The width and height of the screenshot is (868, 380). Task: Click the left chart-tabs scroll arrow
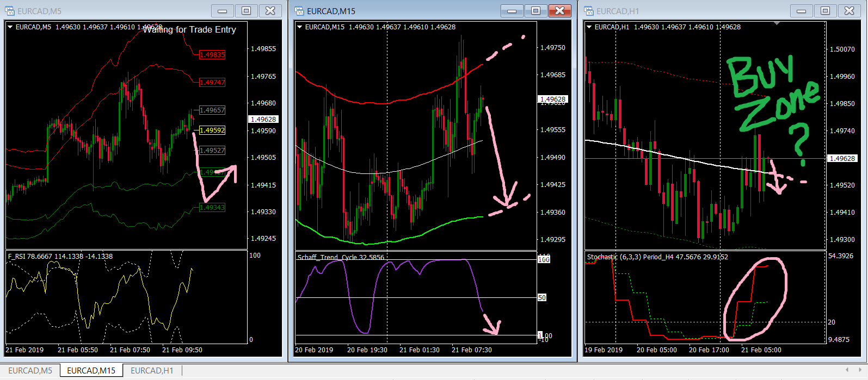846,370
